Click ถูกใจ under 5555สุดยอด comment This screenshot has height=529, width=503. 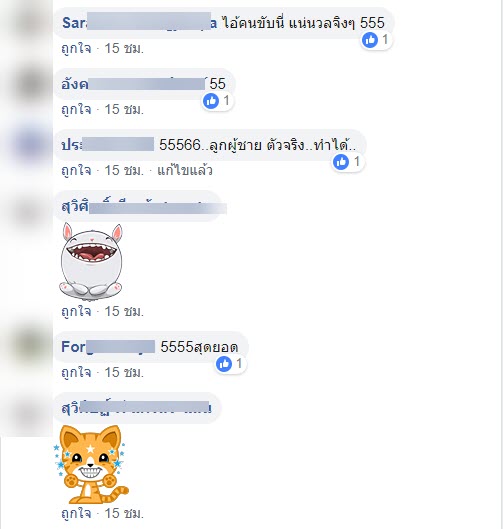pos(76,372)
